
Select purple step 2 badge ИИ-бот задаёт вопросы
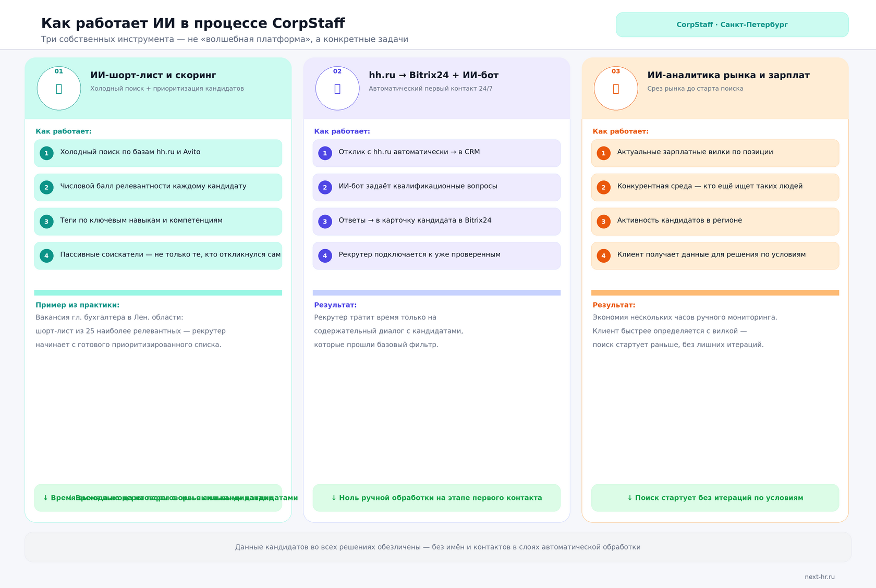click(325, 187)
